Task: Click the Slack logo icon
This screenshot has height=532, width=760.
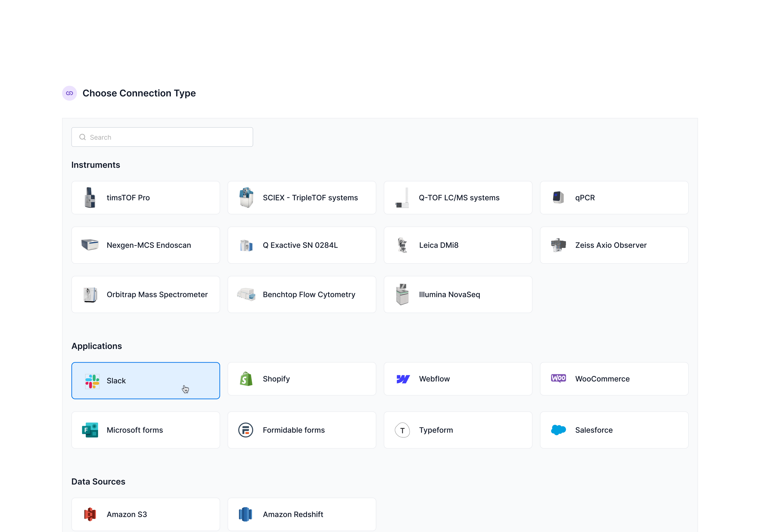Action: (92, 381)
